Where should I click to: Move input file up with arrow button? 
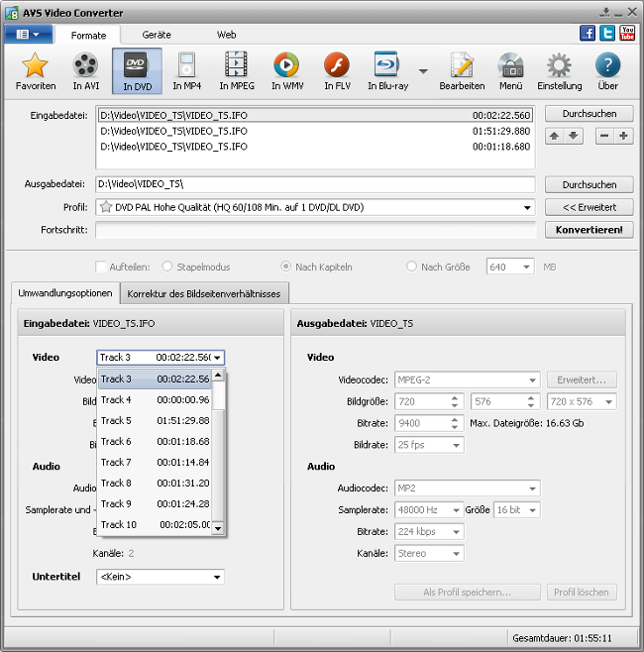(x=554, y=136)
